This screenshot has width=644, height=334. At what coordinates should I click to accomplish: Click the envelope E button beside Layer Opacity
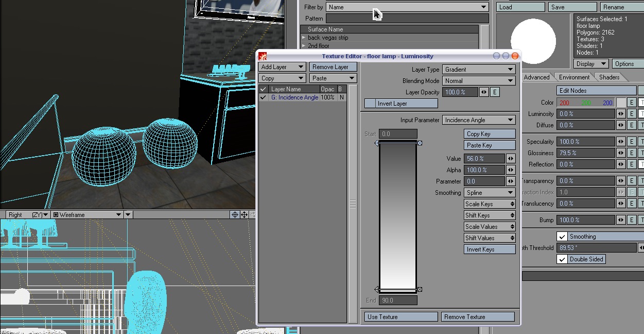click(x=495, y=92)
